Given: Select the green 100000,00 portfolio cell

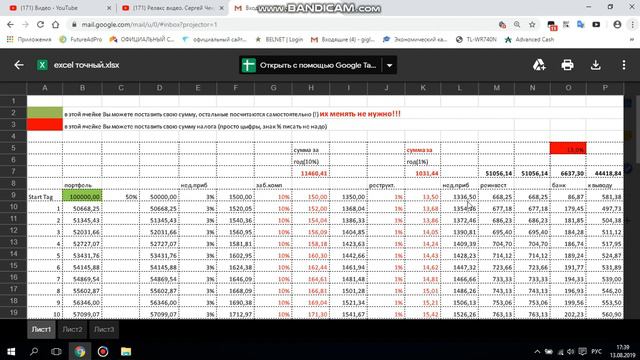Looking at the screenshot, I should click(x=82, y=197).
